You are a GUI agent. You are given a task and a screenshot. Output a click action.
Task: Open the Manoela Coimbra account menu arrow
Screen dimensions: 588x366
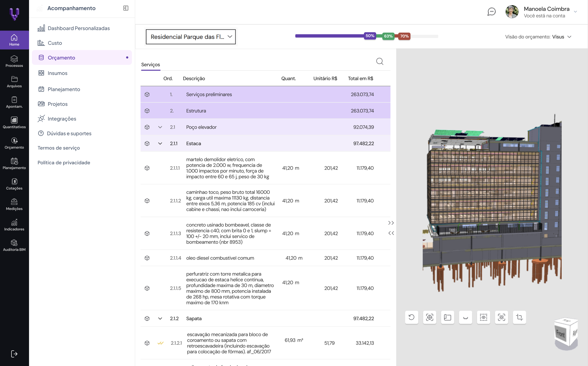(x=575, y=12)
